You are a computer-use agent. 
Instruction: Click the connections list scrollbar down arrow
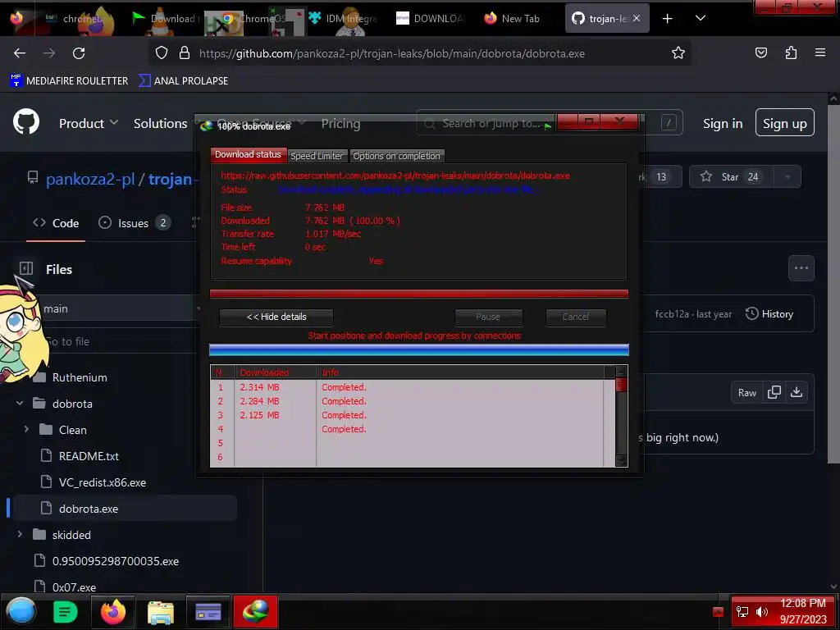point(621,461)
